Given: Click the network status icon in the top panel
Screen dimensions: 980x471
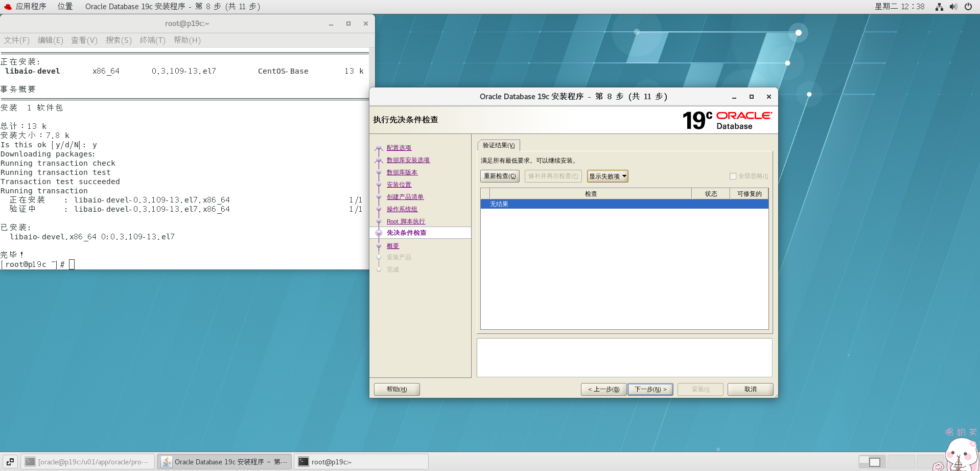Looking at the screenshot, I should (939, 7).
